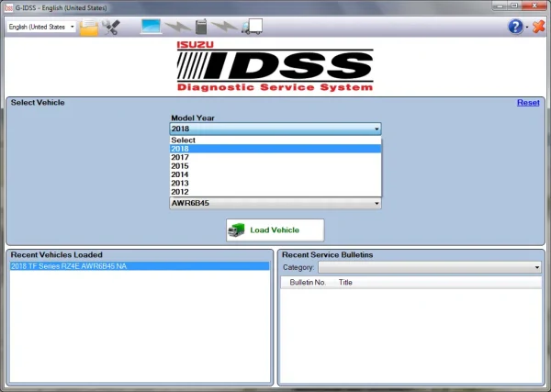Image resolution: width=551 pixels, height=392 pixels.
Task: Collapse the Model Year dropdown showing 2018
Action: tap(275, 129)
